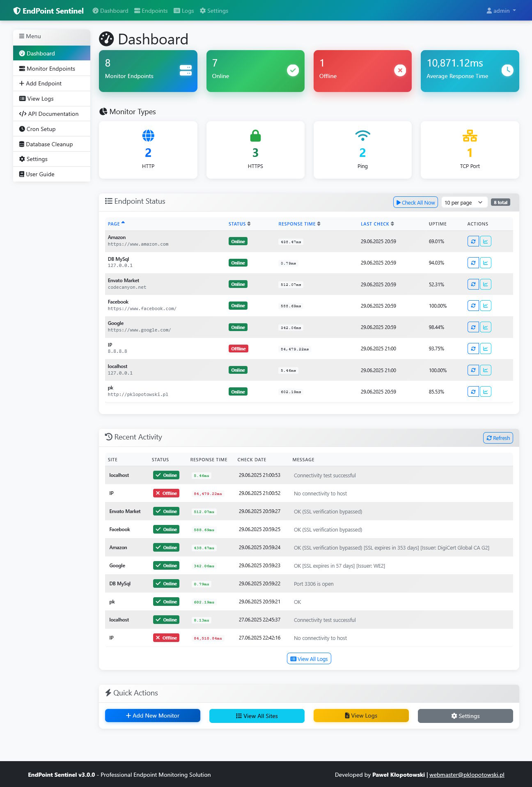
Task: Open the chart icon for Google row
Action: [486, 327]
